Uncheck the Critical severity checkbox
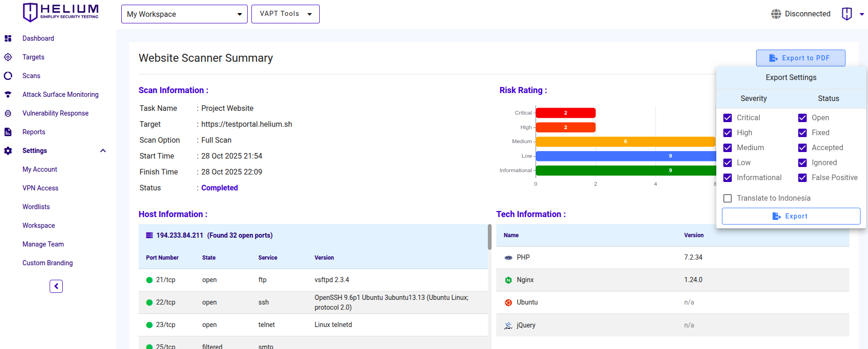 tap(728, 118)
